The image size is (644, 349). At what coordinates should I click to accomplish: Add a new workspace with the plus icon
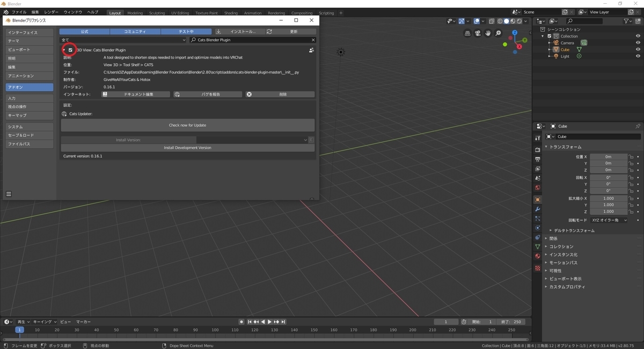point(340,13)
